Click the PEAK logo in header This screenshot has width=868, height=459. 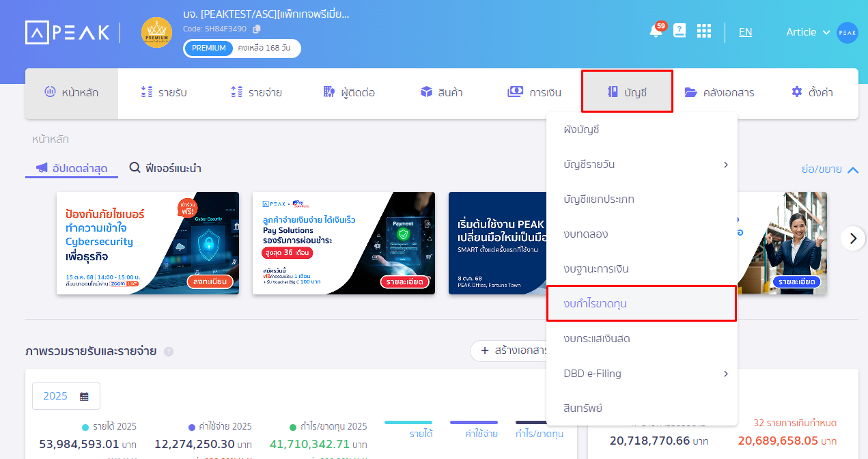pyautogui.click(x=67, y=33)
